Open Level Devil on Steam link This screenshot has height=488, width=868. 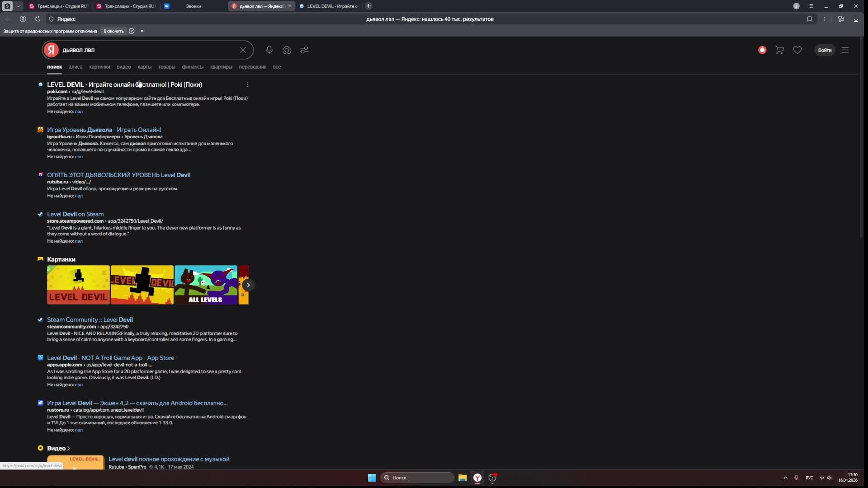[x=75, y=214]
